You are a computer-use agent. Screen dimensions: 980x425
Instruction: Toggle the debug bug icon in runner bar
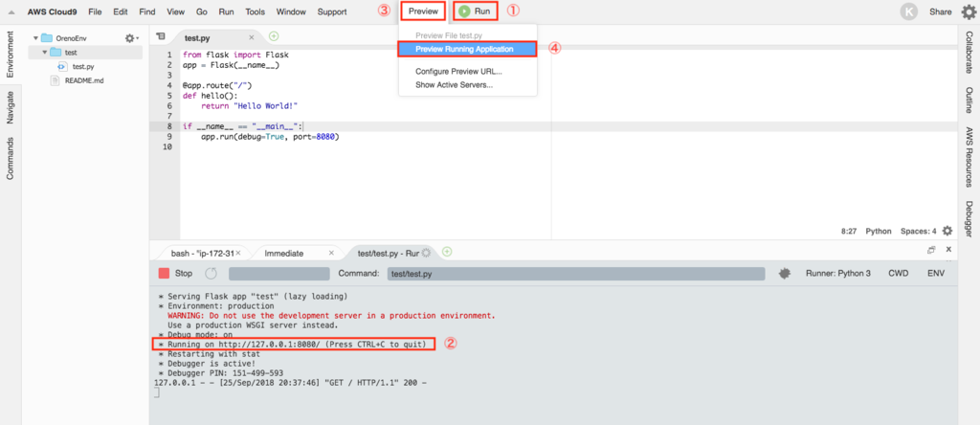pyautogui.click(x=785, y=274)
